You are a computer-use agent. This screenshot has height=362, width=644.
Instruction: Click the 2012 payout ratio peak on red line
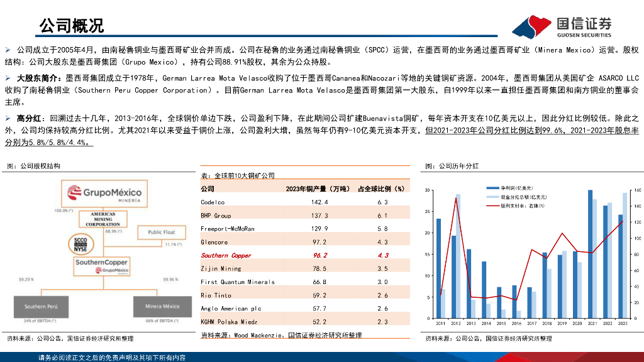pyautogui.click(x=456, y=198)
